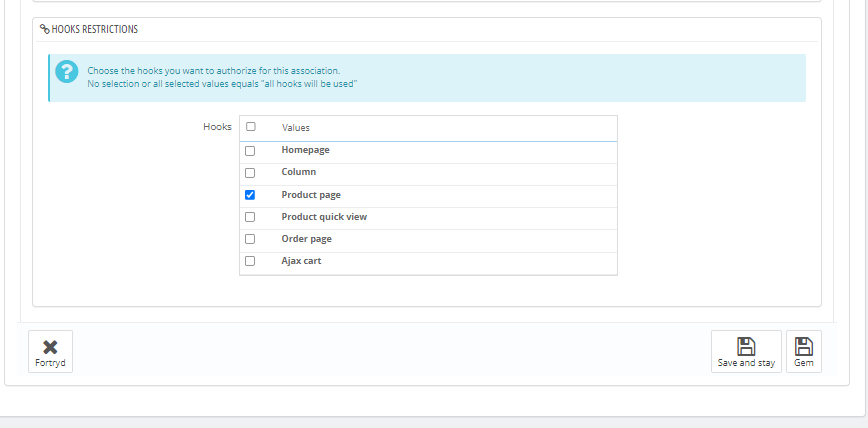Enable the Homepage hook checkbox
Viewport: 868px width, 428px height.
[250, 151]
